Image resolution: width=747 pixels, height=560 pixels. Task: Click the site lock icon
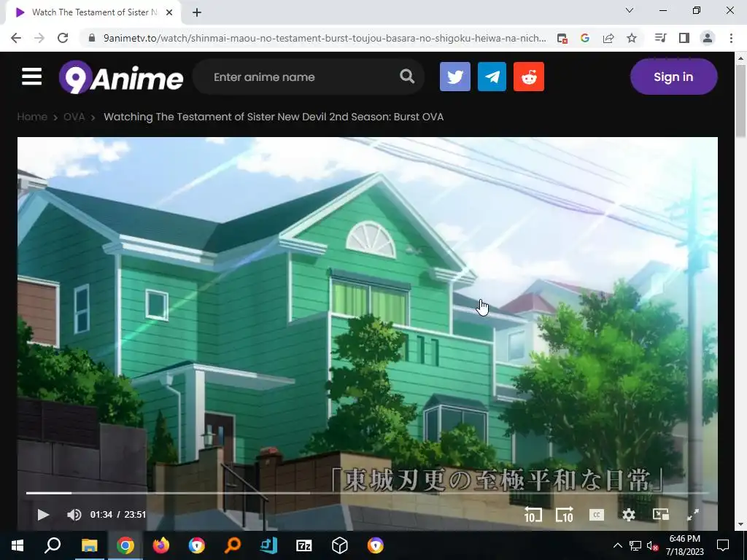click(93, 38)
